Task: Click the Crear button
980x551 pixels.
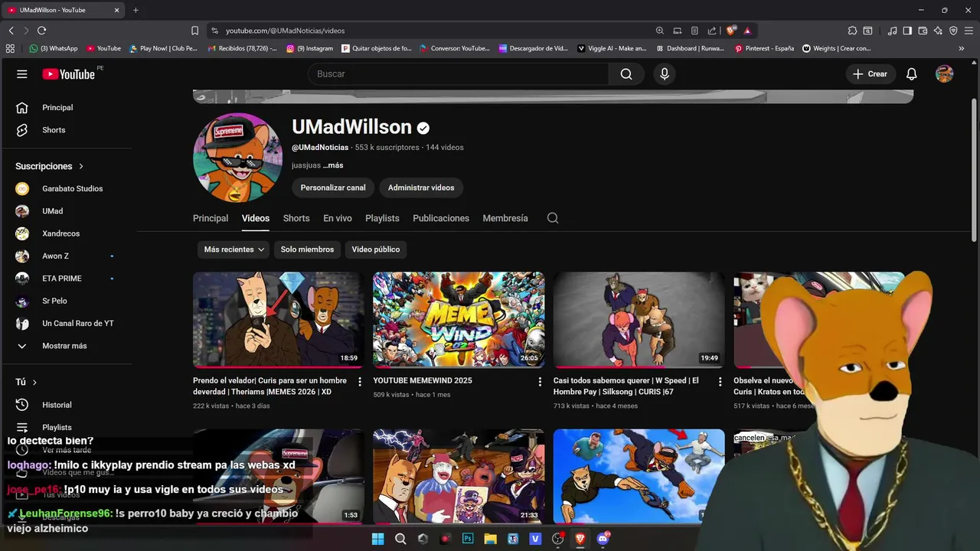Action: 871,74
